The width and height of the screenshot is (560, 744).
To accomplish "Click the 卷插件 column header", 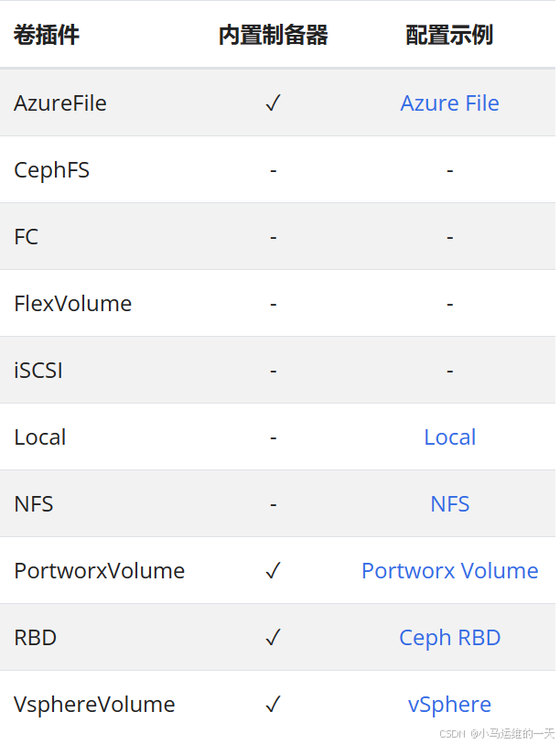I will (47, 35).
